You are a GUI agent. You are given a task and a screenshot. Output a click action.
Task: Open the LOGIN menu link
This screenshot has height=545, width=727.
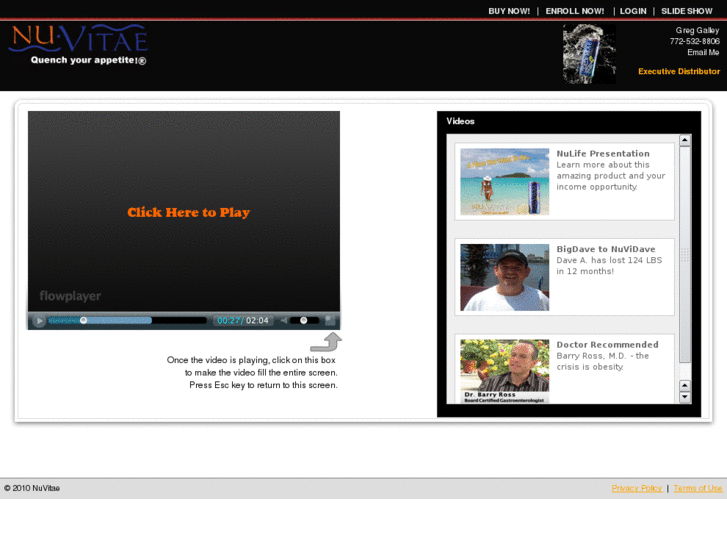pyautogui.click(x=633, y=11)
